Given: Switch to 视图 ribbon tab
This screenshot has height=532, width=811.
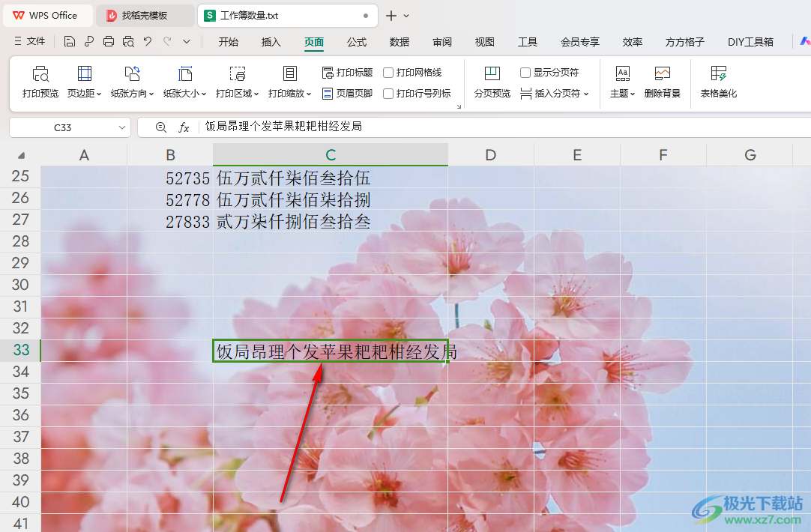Looking at the screenshot, I should (485, 42).
